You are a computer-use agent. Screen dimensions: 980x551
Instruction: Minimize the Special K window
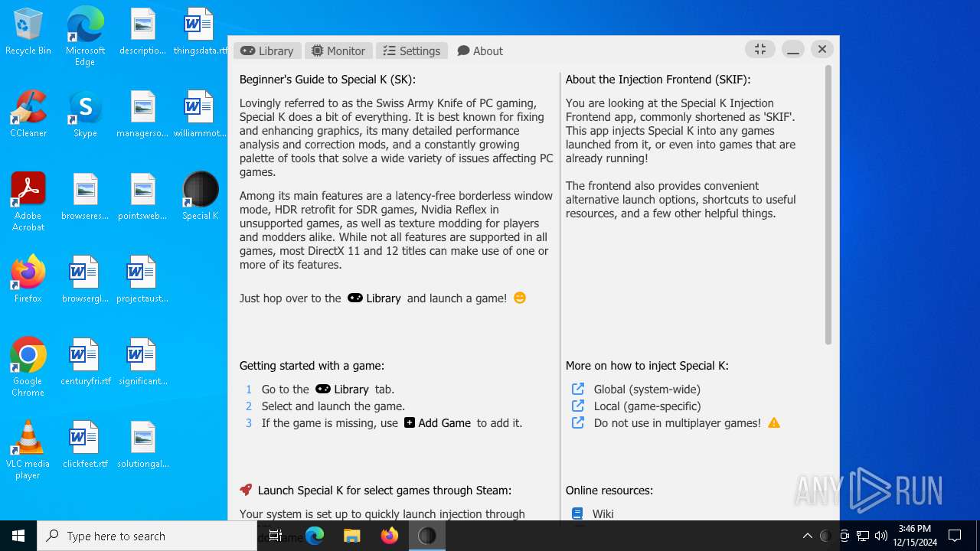pyautogui.click(x=793, y=49)
